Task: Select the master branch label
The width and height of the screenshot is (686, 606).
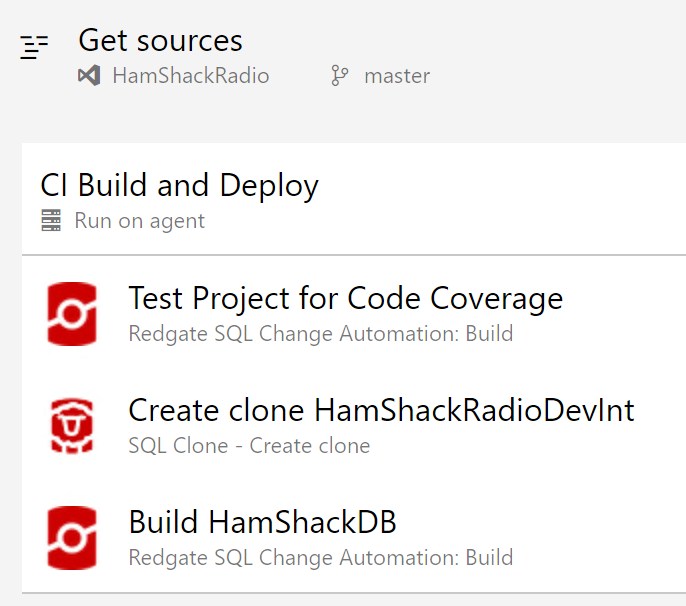Action: 397,76
